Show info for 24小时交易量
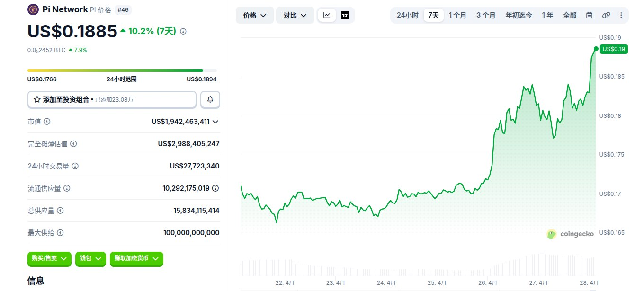The image size is (644, 291). 75,166
